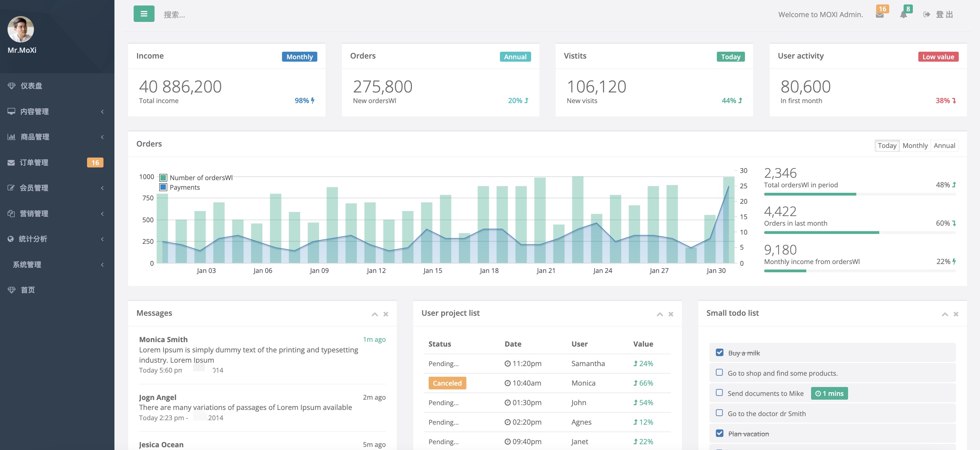Open Jogn Angel message
The width and height of the screenshot is (980, 450).
[x=262, y=408]
